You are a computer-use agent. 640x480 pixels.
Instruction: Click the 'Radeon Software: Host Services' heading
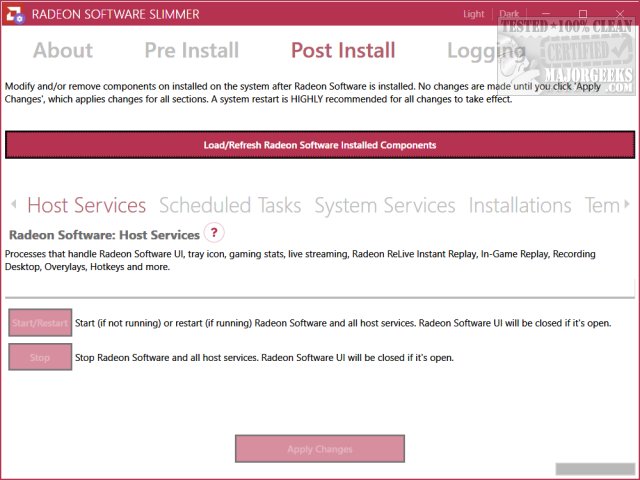(x=104, y=235)
